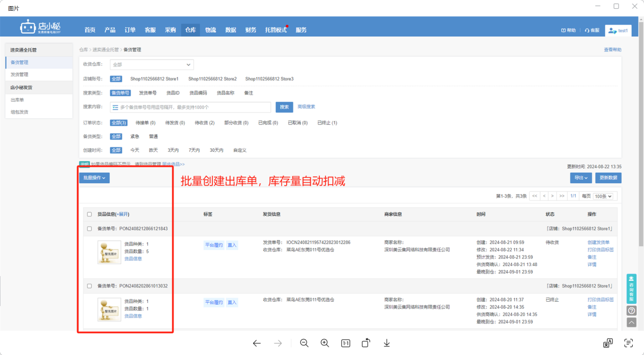Click the translate image icon

click(607, 343)
